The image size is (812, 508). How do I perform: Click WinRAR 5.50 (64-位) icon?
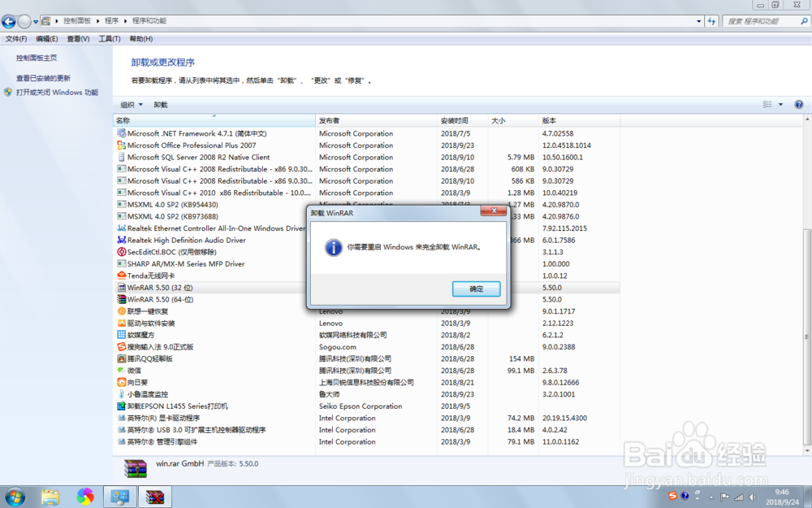tap(121, 299)
